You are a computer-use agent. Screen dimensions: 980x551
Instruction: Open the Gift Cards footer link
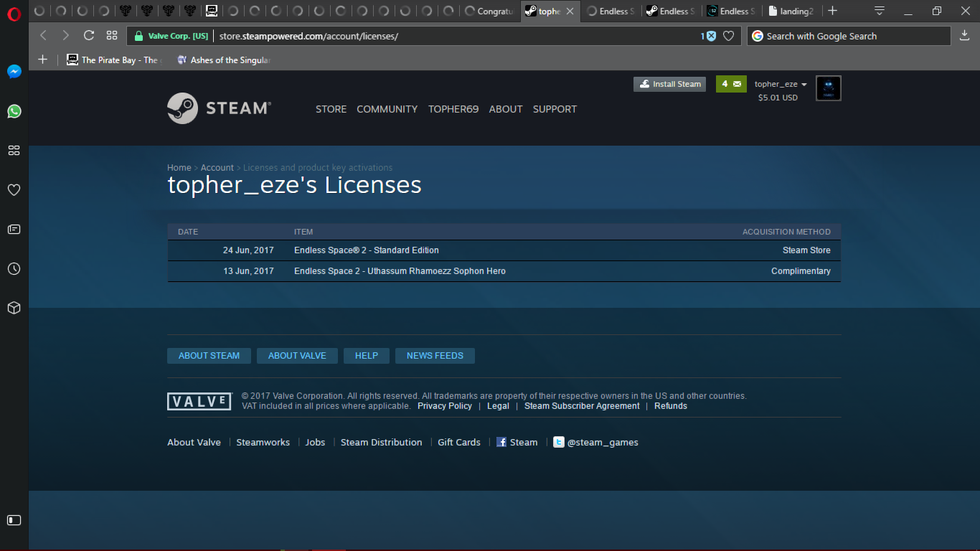tap(459, 443)
